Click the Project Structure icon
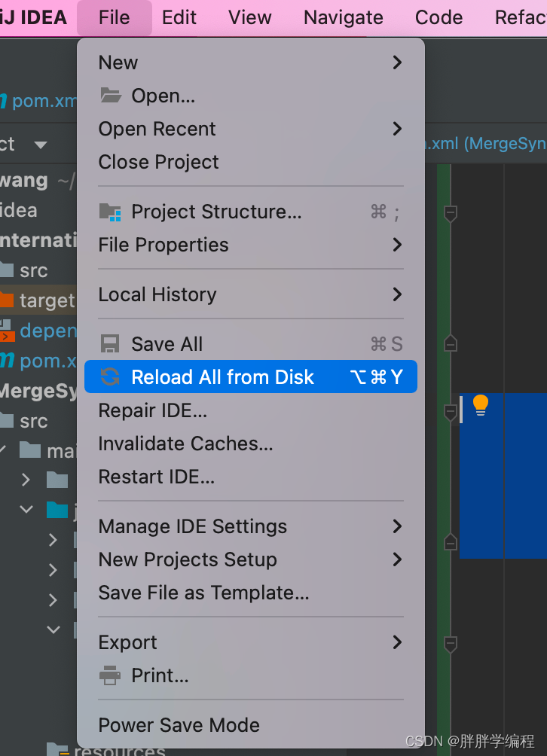Image resolution: width=547 pixels, height=756 pixels. [x=110, y=212]
